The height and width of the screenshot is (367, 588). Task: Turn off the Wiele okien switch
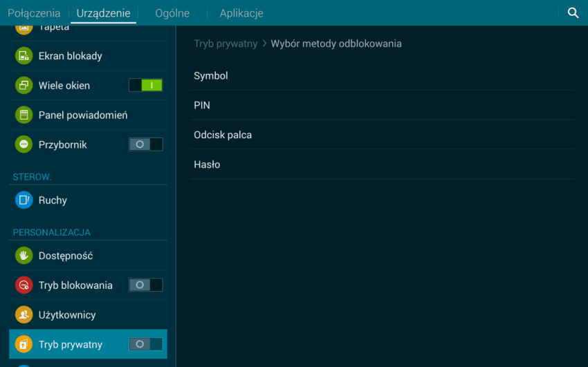coord(146,86)
